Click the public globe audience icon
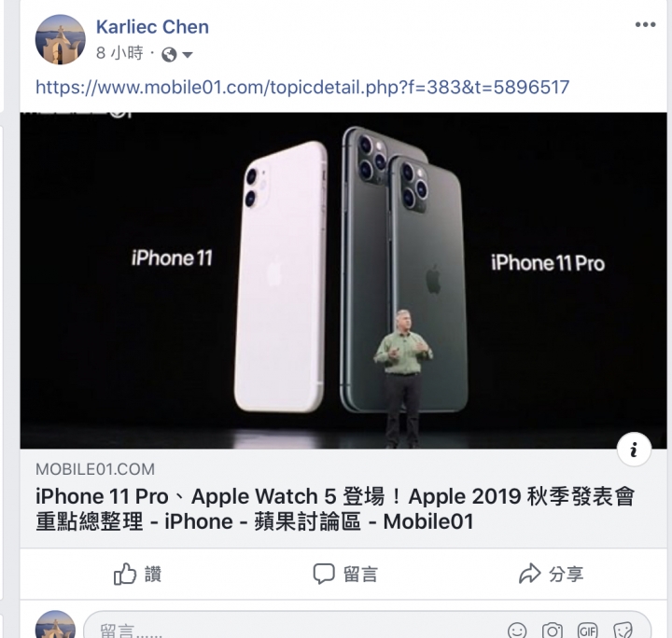 point(169,54)
